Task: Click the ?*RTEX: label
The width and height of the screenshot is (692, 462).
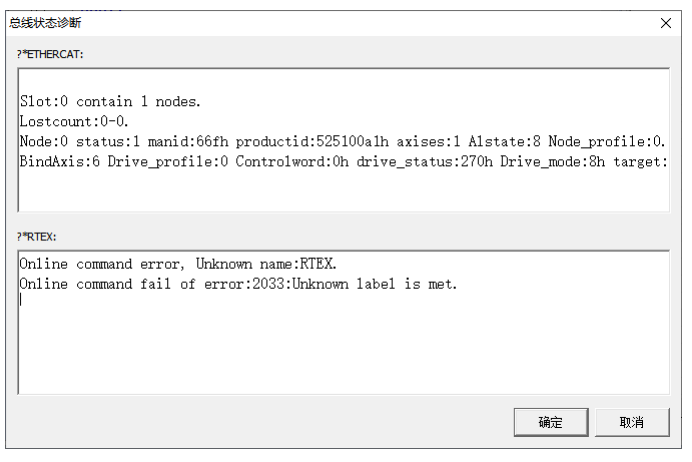Action: pyautogui.click(x=37, y=237)
